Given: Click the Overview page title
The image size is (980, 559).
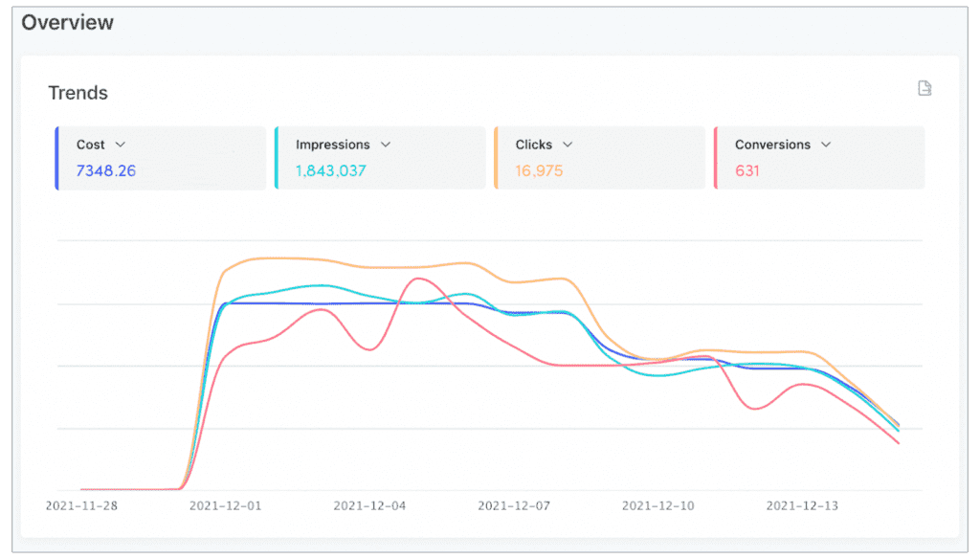Looking at the screenshot, I should coord(67,22).
